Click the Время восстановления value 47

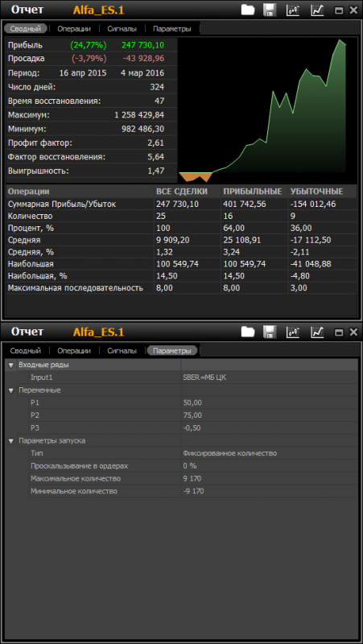[159, 101]
